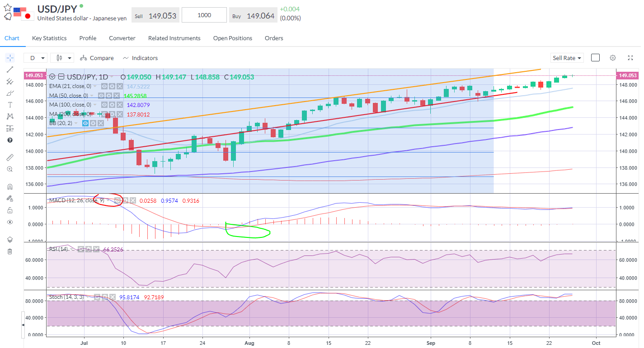Image resolution: width=644 pixels, height=348 pixels.
Task: Toggle visibility of EMA (21) indicator
Action: (104, 86)
